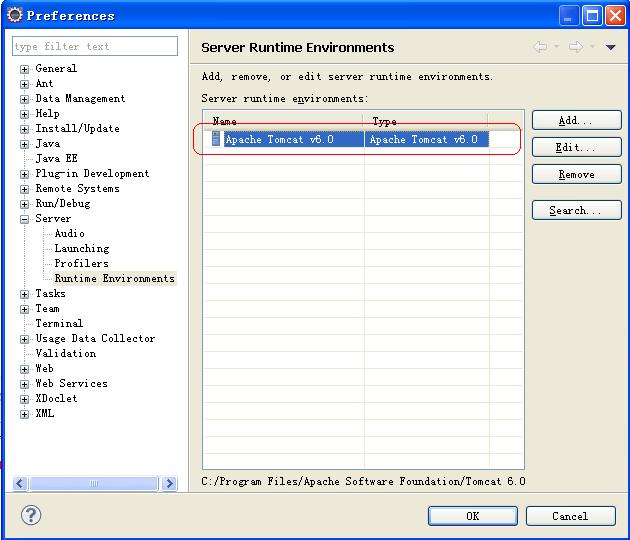Click the Help question mark icon
Screen dimensions: 630x540
(31, 515)
